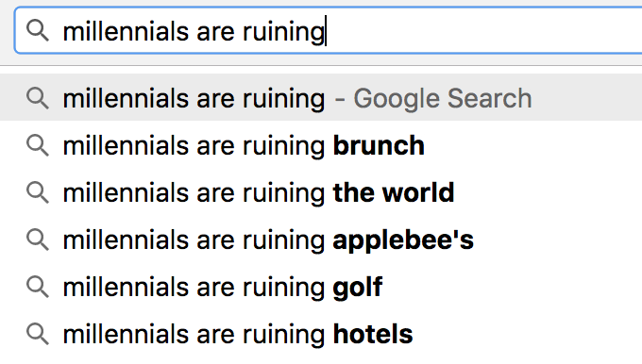Click the bold word 'applebee's'

click(x=403, y=240)
